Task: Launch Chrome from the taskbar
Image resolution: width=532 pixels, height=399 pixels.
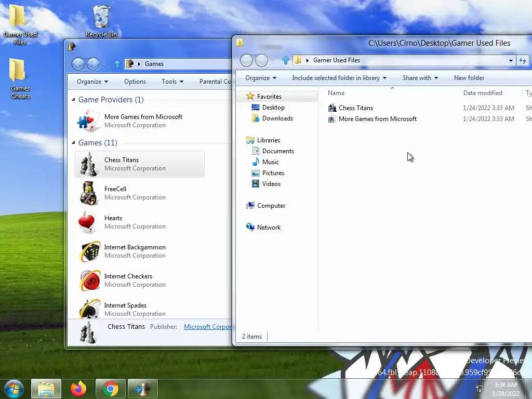Action: pyautogui.click(x=111, y=389)
